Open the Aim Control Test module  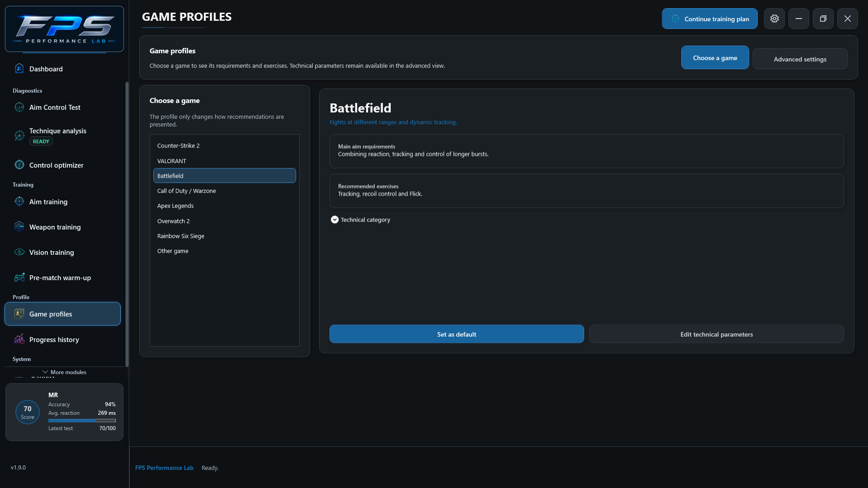pyautogui.click(x=55, y=107)
